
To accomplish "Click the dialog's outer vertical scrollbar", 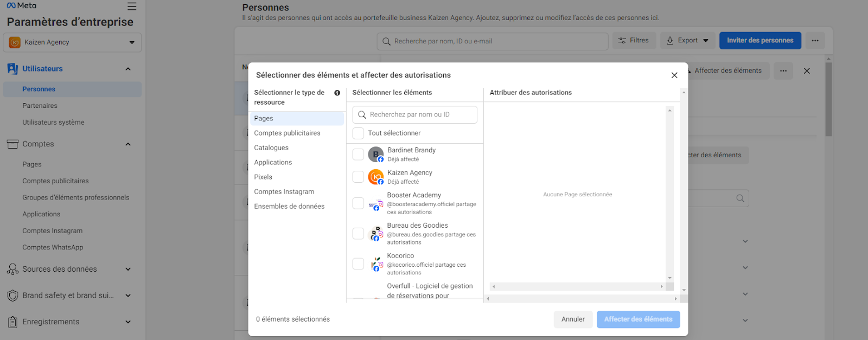I will [684, 191].
